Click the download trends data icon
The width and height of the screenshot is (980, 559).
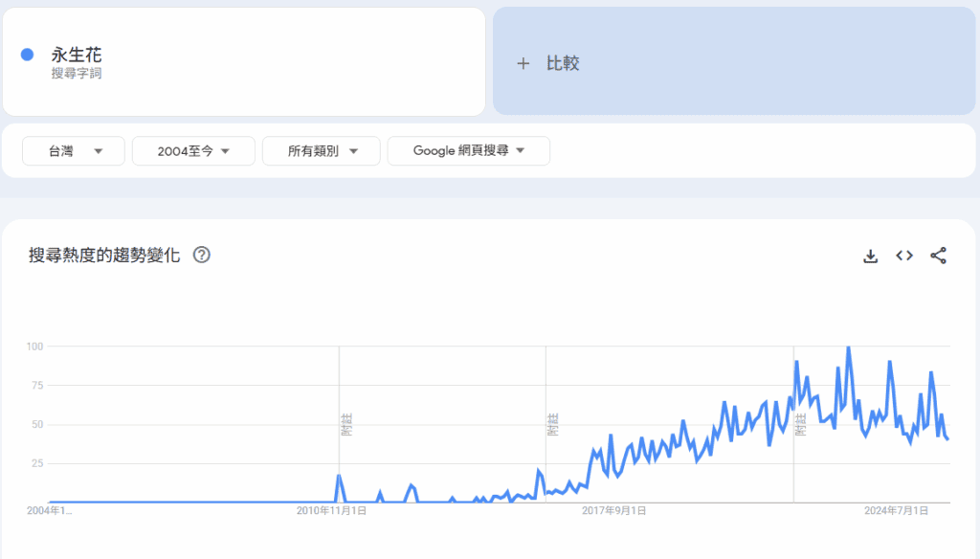(x=870, y=256)
